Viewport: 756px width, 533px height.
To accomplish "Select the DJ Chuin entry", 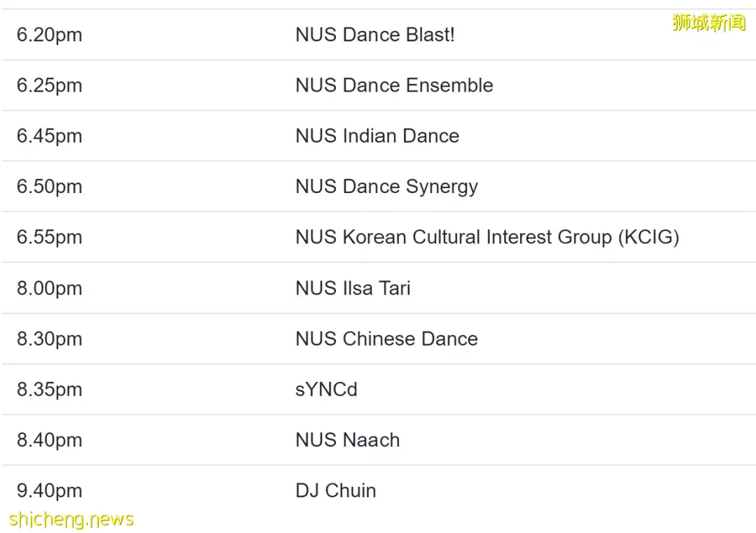I will point(335,491).
